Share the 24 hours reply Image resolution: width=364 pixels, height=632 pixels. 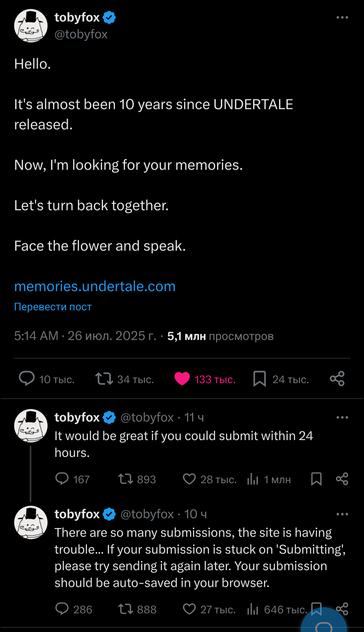click(342, 479)
